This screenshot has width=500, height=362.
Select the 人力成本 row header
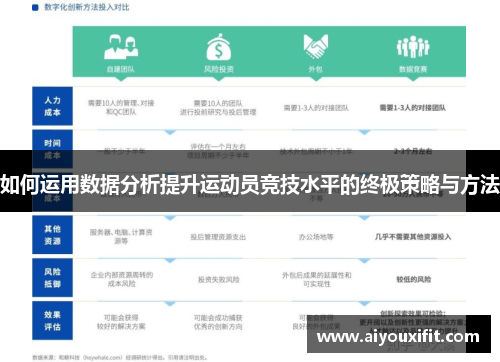click(52, 106)
